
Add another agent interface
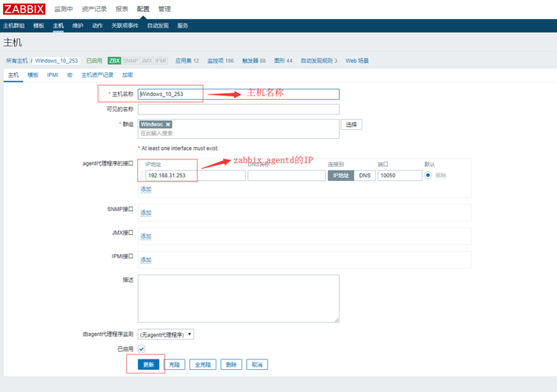[x=146, y=189]
